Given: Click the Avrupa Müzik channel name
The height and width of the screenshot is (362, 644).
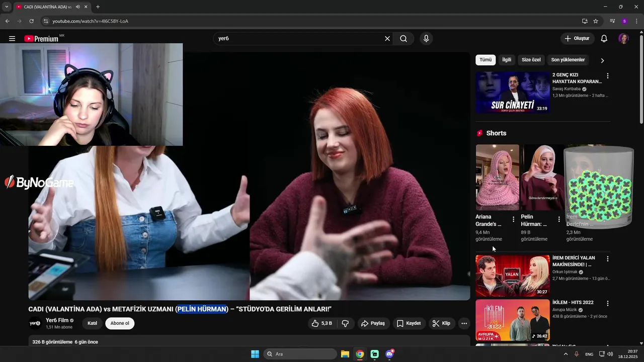Looking at the screenshot, I should [x=565, y=310].
